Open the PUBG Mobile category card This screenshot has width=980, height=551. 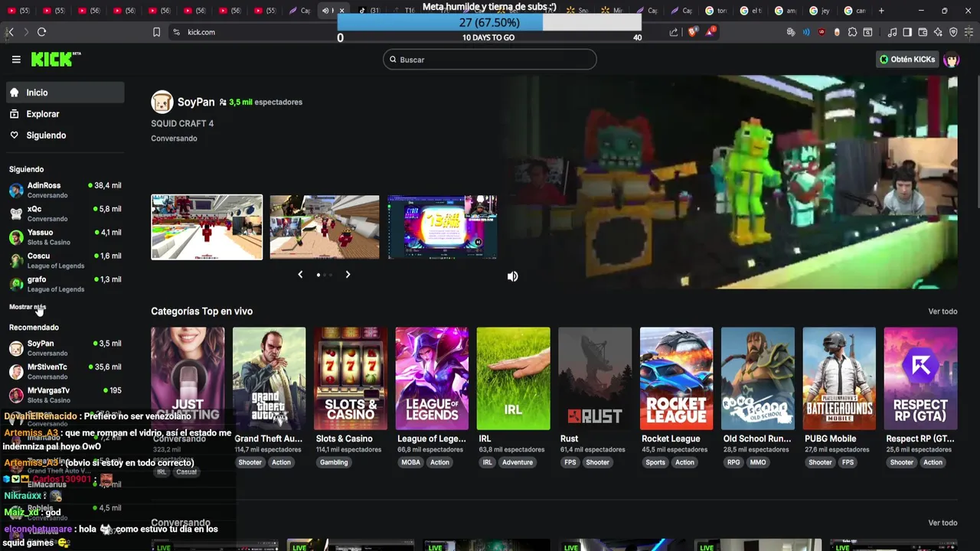tap(839, 379)
